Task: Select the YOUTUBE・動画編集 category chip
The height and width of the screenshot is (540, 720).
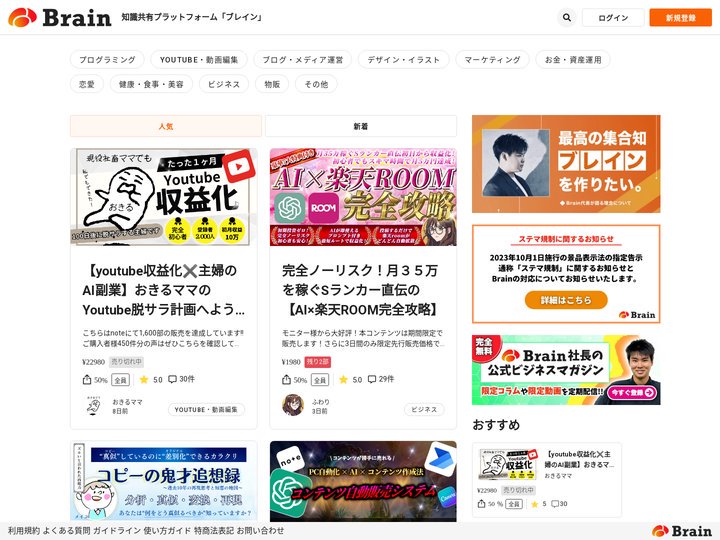Action: pos(199,60)
